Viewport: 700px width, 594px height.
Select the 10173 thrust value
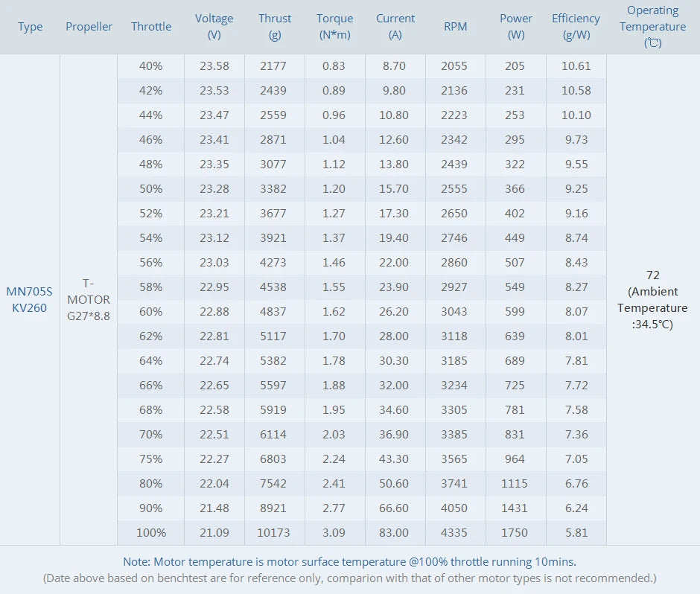275,532
